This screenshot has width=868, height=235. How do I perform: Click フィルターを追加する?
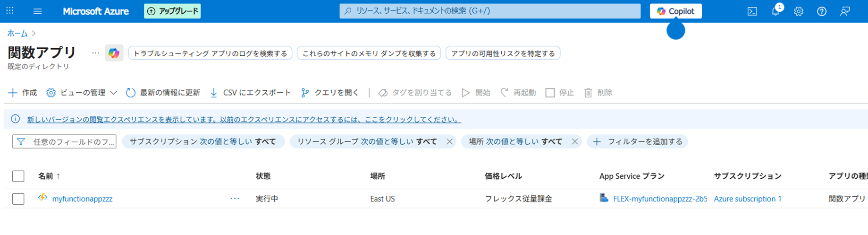637,141
